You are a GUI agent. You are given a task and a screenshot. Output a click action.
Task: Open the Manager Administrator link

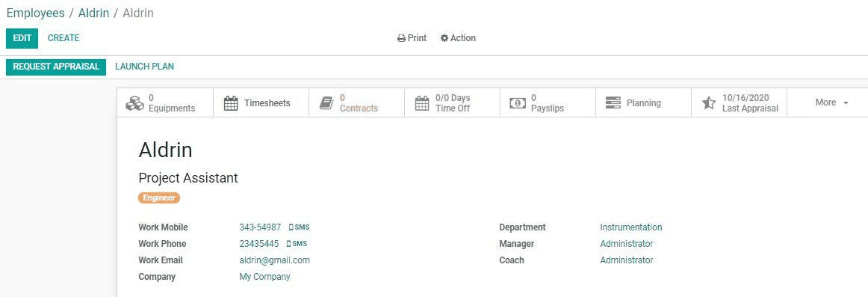[x=627, y=244]
